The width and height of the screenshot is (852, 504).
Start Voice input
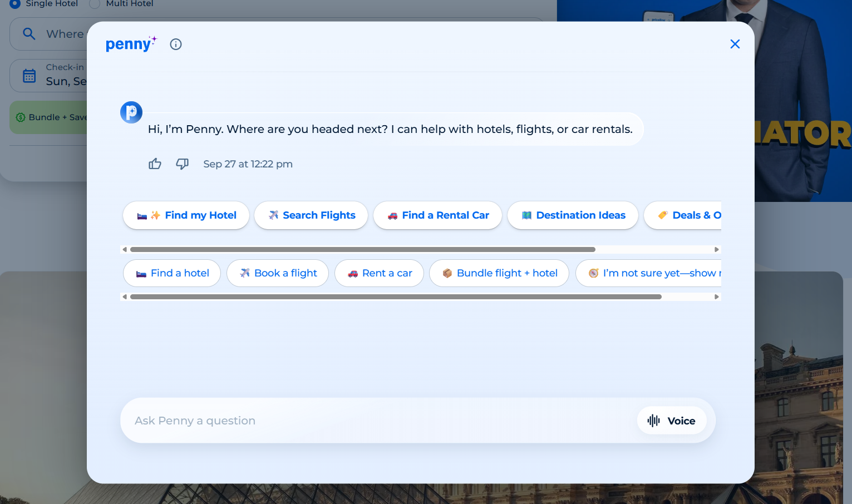[672, 421]
